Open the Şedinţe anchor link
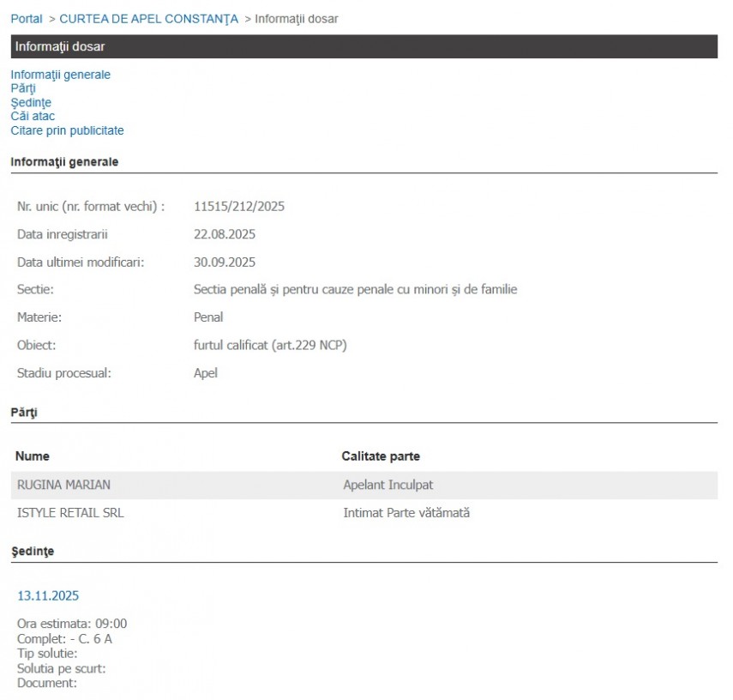This screenshot has width=733, height=700. [31, 103]
